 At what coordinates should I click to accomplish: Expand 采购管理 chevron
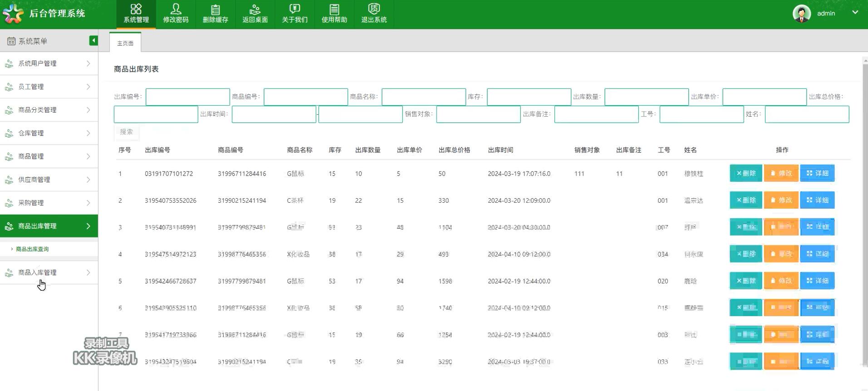88,203
